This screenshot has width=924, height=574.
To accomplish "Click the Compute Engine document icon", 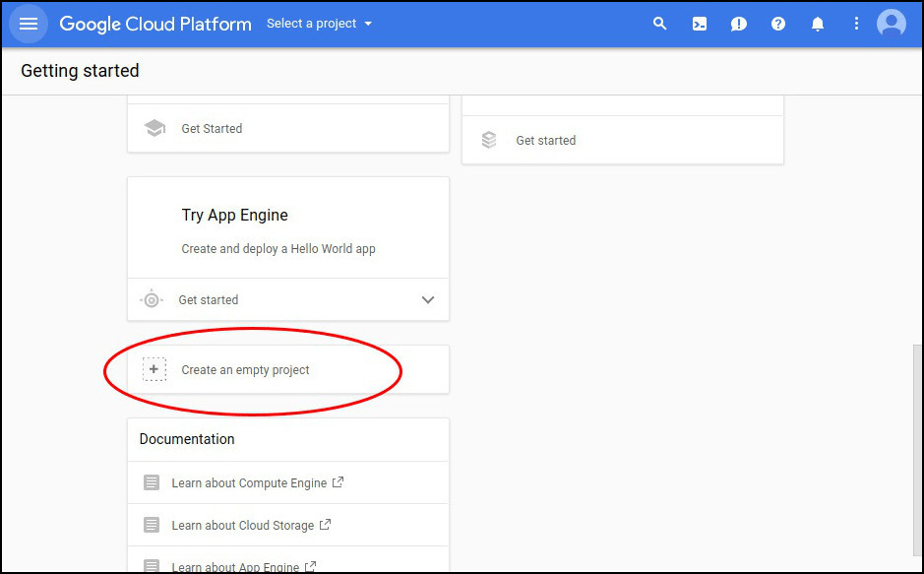I will (152, 482).
